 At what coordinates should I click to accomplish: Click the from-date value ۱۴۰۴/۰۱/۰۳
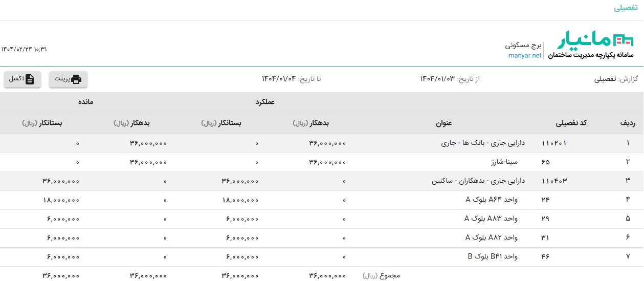point(437,79)
